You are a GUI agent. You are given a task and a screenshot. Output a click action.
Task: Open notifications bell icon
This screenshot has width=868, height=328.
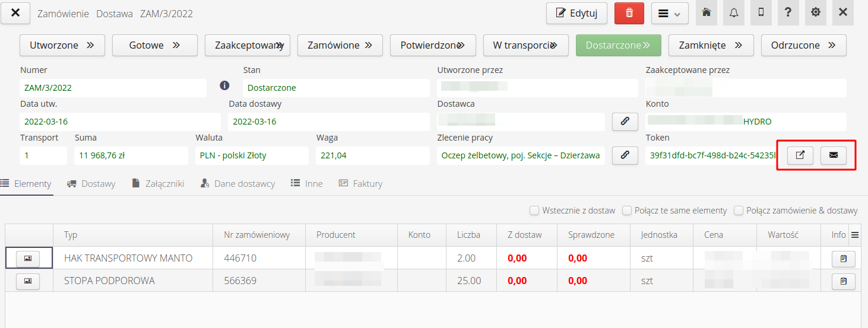(734, 12)
